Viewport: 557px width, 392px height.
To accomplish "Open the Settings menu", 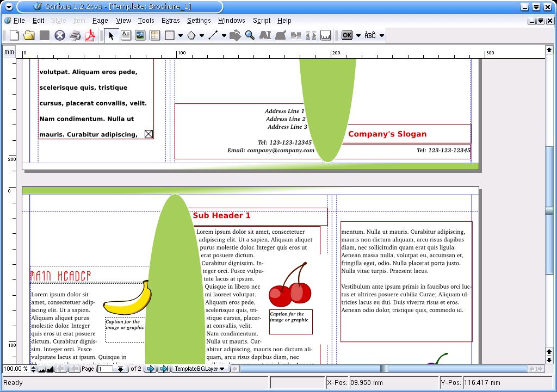I will (x=199, y=21).
